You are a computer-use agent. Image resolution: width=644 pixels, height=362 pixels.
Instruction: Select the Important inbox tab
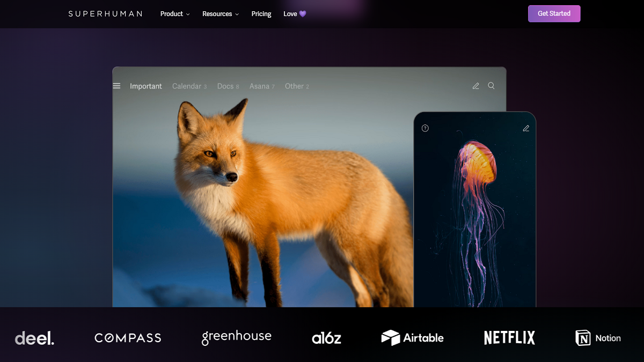pyautogui.click(x=145, y=86)
